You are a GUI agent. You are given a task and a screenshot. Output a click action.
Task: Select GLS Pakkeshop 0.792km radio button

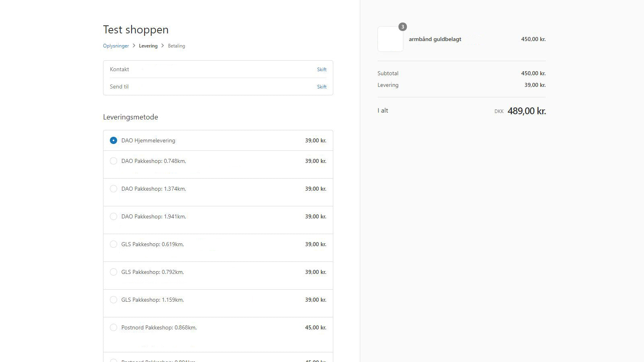point(114,272)
